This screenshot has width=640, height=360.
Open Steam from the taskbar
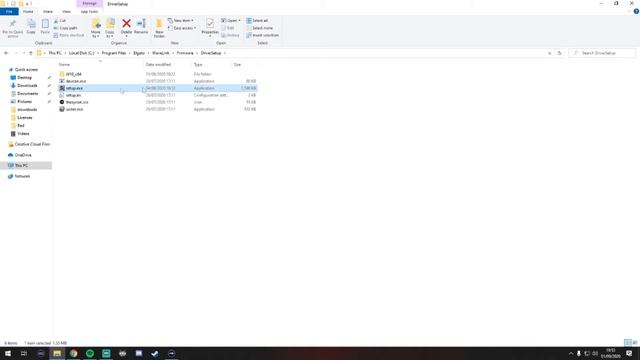(155, 353)
